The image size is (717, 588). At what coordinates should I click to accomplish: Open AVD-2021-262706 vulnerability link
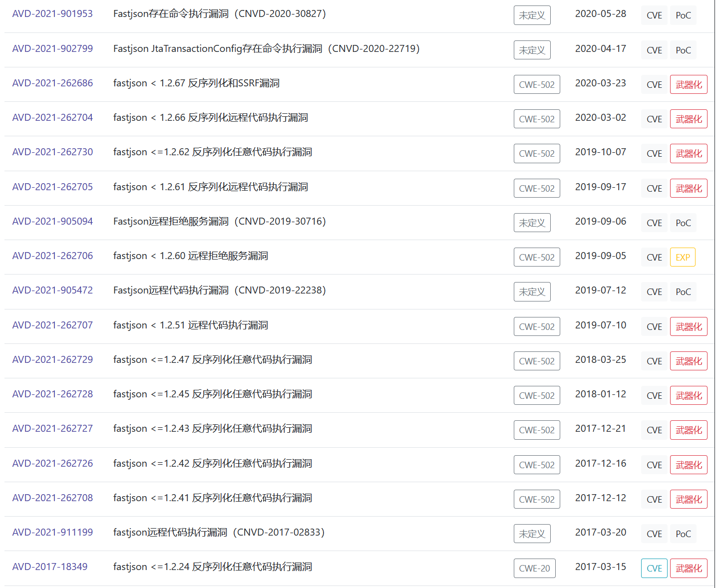pos(52,256)
